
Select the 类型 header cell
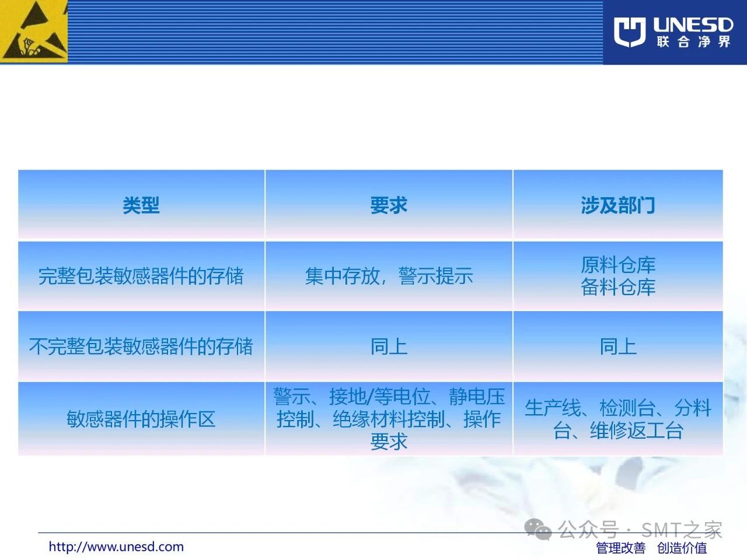point(141,205)
